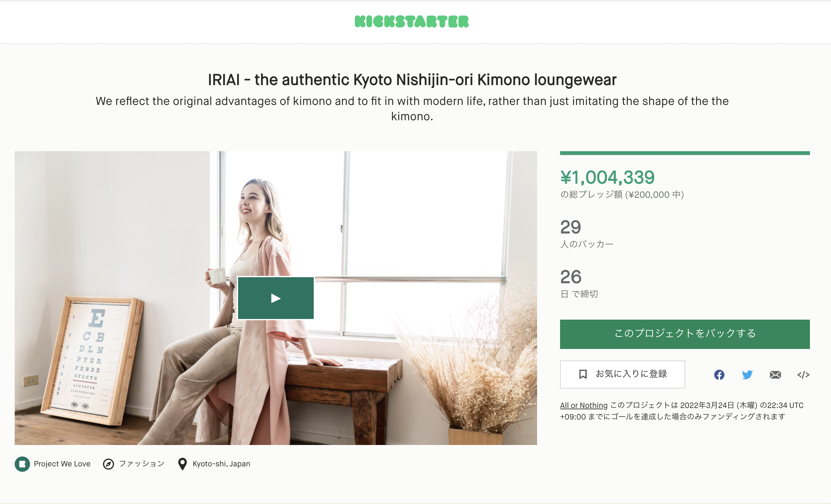Click the location pin icon
The image size is (831, 504).
(183, 464)
